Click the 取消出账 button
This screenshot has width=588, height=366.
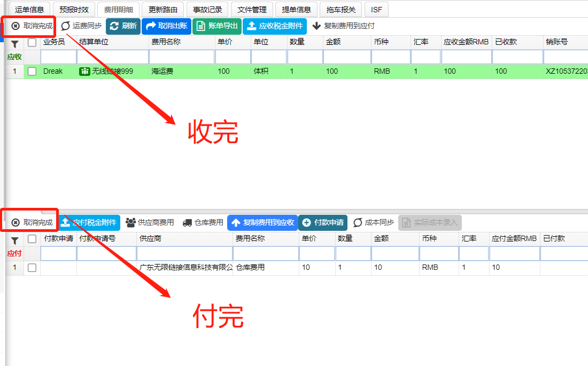point(166,26)
